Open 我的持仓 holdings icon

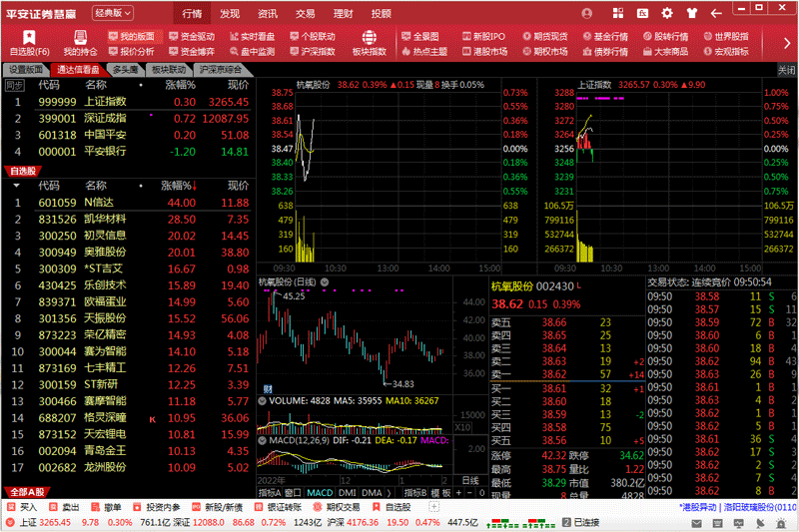[80, 42]
